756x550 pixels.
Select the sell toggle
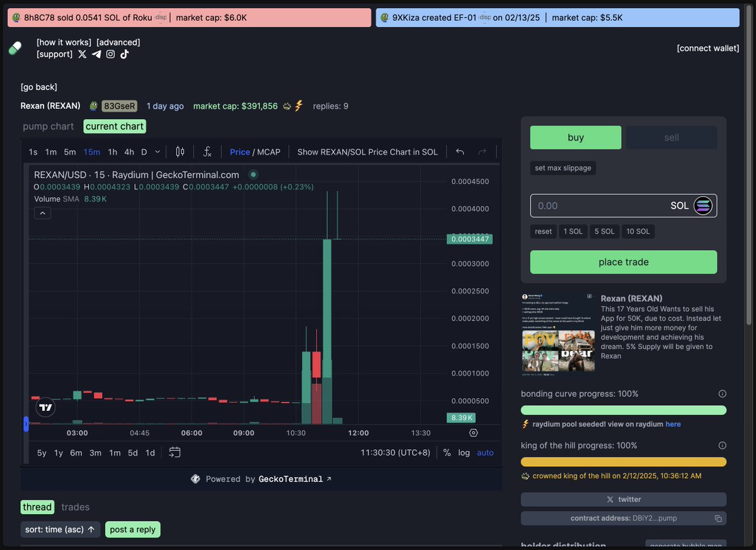click(x=672, y=137)
